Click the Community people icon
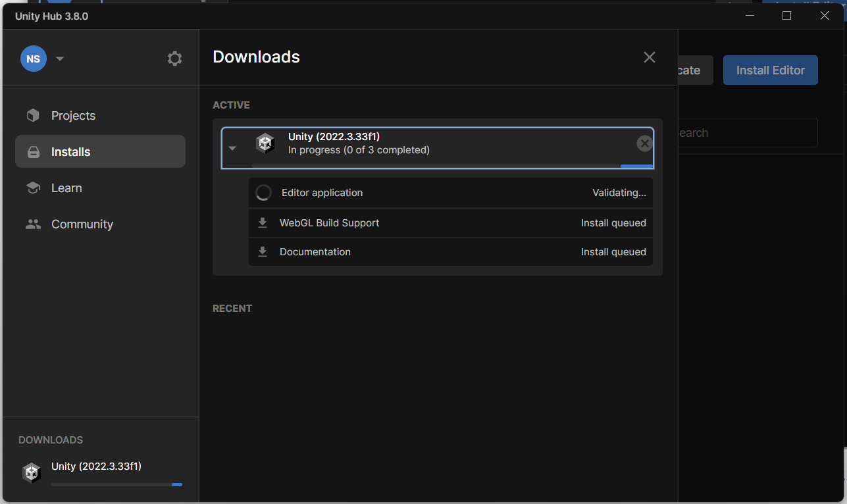This screenshot has height=504, width=847. pyautogui.click(x=33, y=224)
